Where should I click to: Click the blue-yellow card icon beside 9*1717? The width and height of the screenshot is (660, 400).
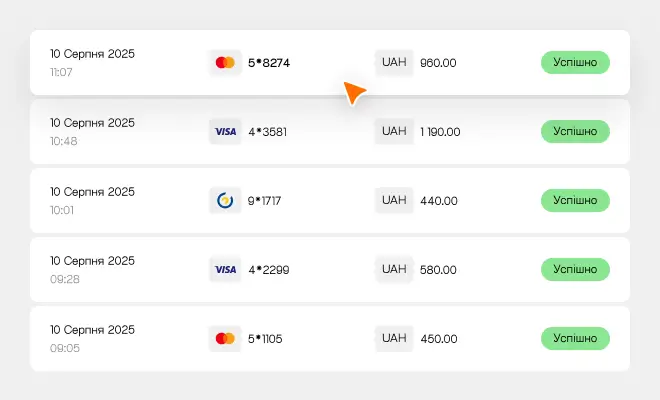225,200
